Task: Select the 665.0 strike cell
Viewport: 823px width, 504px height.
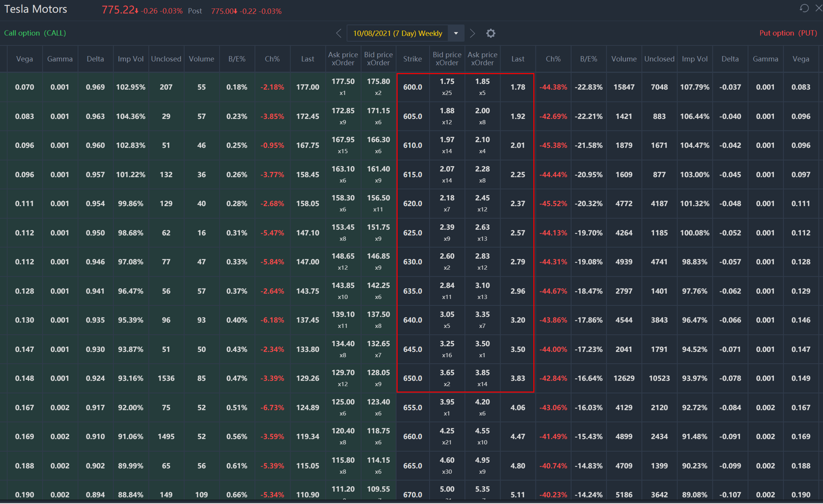Action: coord(412,466)
